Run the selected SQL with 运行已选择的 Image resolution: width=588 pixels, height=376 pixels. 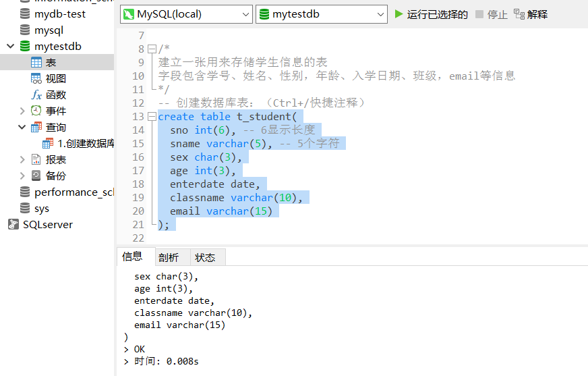point(432,14)
